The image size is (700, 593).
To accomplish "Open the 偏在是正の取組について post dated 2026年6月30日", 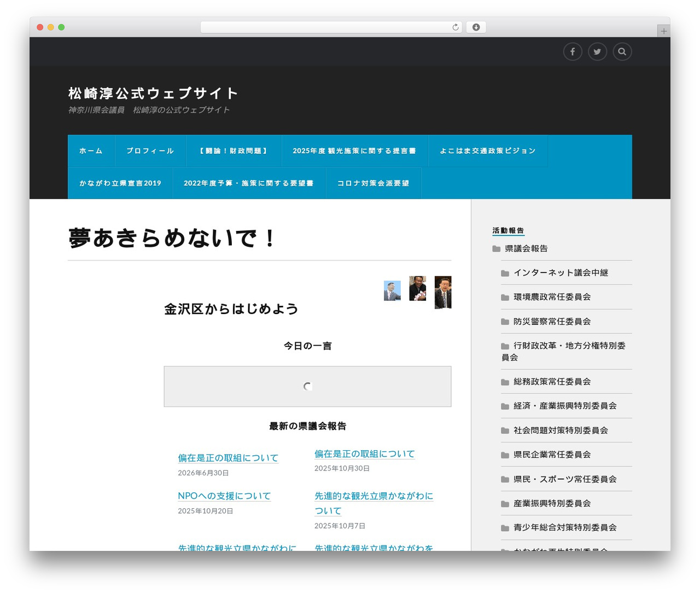I will 228,458.
